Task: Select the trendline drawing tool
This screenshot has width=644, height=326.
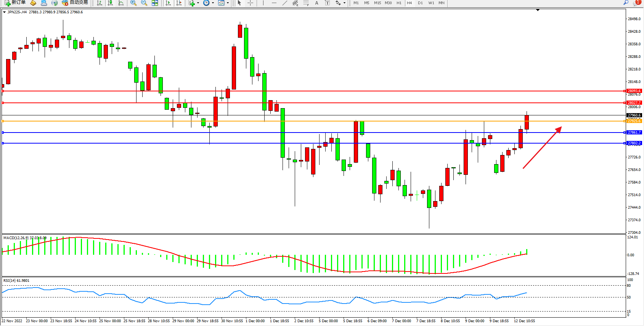Action: coord(285,3)
